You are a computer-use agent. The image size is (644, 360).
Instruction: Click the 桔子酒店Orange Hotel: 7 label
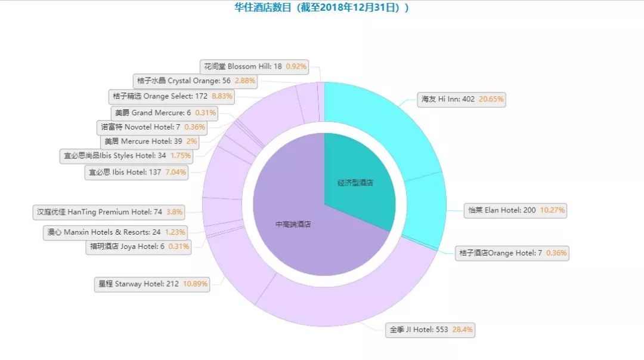tap(512, 253)
